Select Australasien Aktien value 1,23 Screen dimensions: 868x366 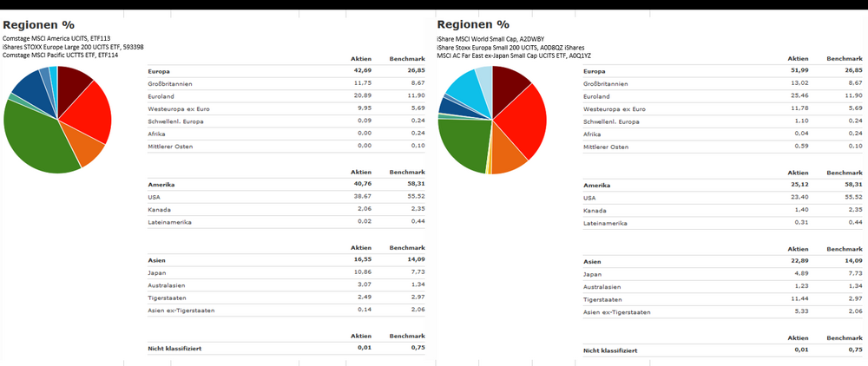(801, 287)
